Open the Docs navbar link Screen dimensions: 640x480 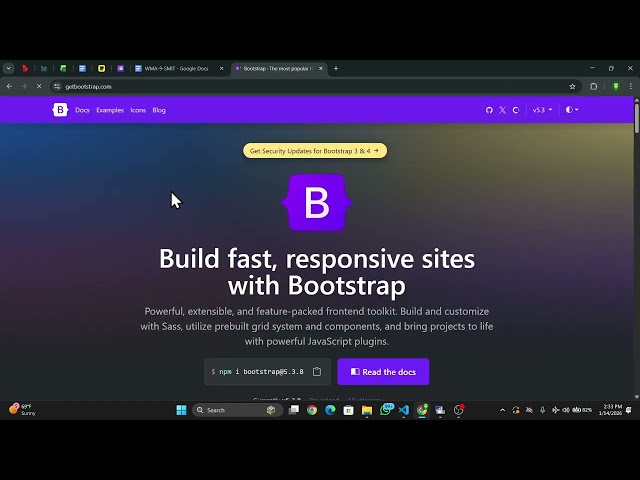tap(82, 110)
